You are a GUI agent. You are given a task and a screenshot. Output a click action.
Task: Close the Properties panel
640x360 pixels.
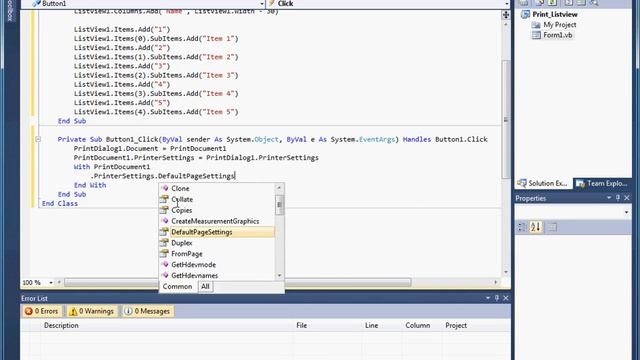pos(627,198)
